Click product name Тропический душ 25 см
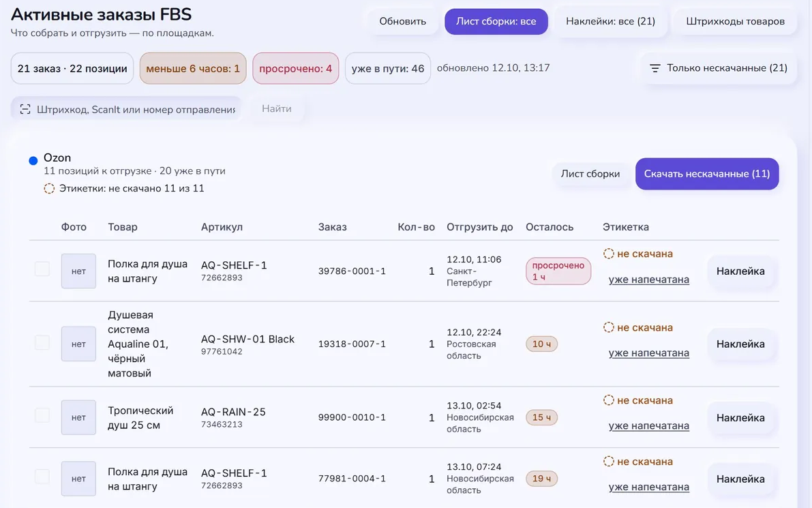 coord(140,418)
